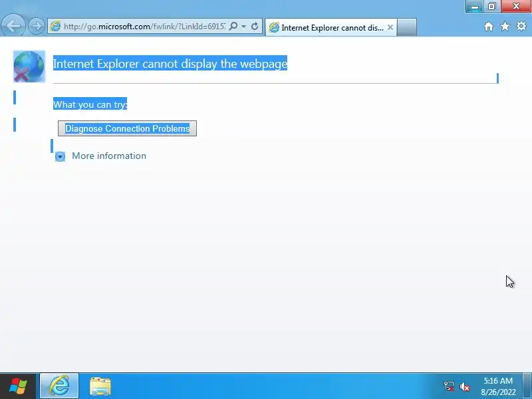Open the address bar autocomplete dropdown arrow
The image size is (532, 399).
click(243, 26)
